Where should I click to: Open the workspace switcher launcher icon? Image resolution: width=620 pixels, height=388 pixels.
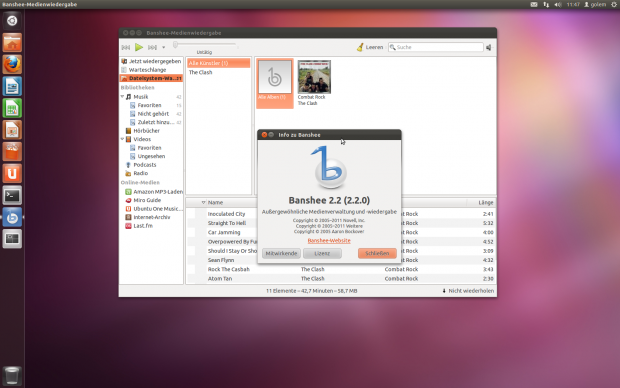[x=12, y=239]
